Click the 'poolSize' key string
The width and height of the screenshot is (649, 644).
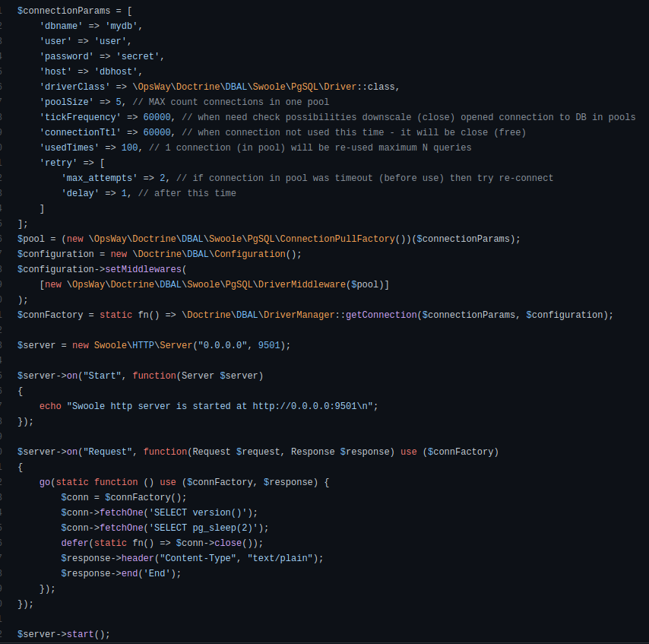coord(67,103)
